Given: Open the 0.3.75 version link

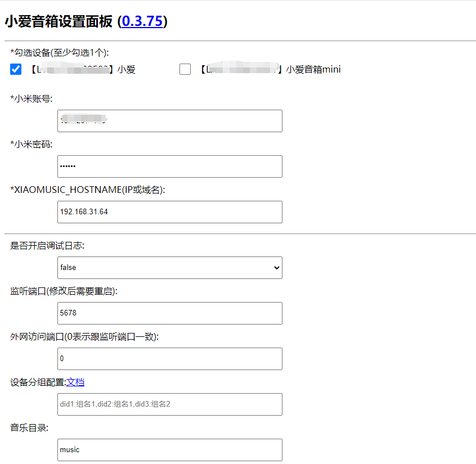Looking at the screenshot, I should pos(142,21).
